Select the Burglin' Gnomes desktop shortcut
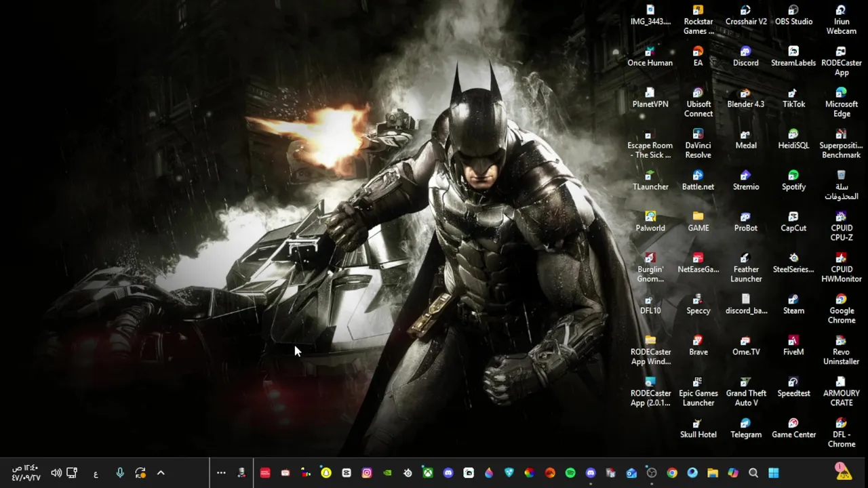 click(x=650, y=268)
